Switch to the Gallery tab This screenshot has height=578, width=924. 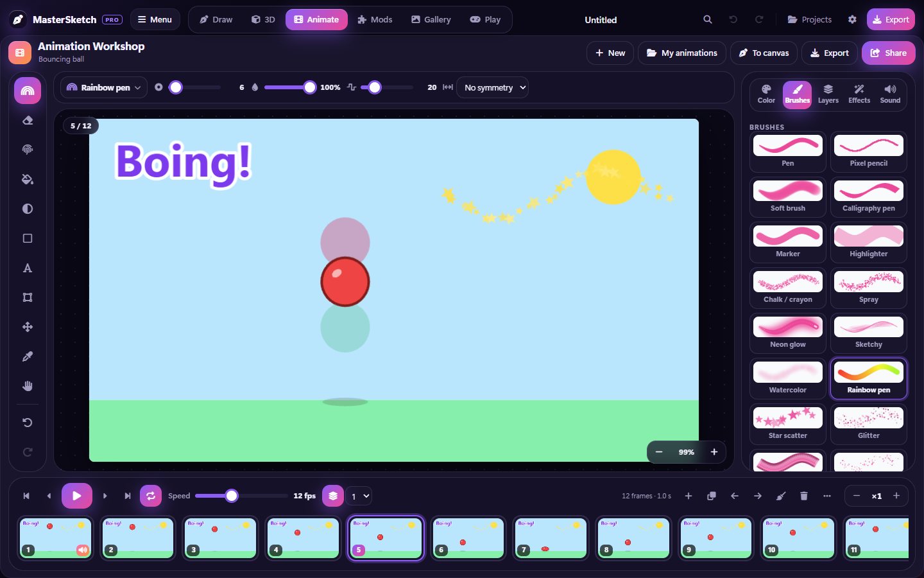pyautogui.click(x=431, y=19)
